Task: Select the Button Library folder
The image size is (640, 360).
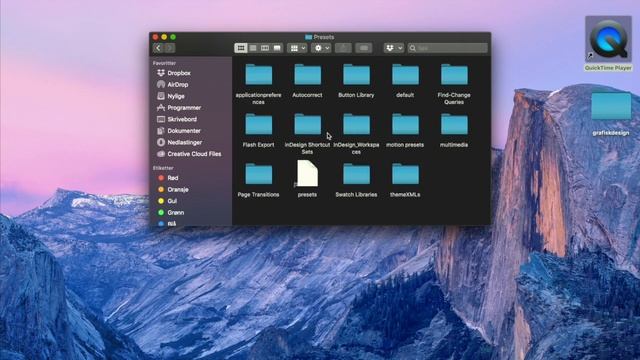Action: coord(356,75)
